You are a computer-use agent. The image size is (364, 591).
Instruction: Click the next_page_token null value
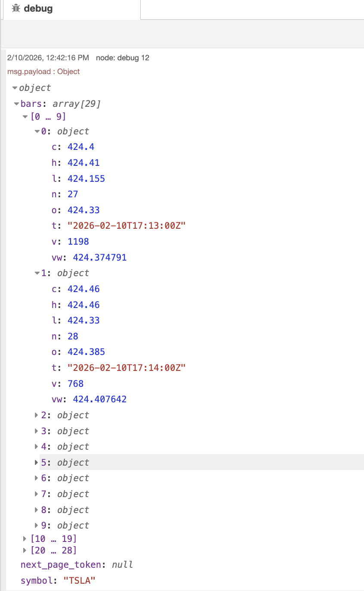pyautogui.click(x=122, y=565)
